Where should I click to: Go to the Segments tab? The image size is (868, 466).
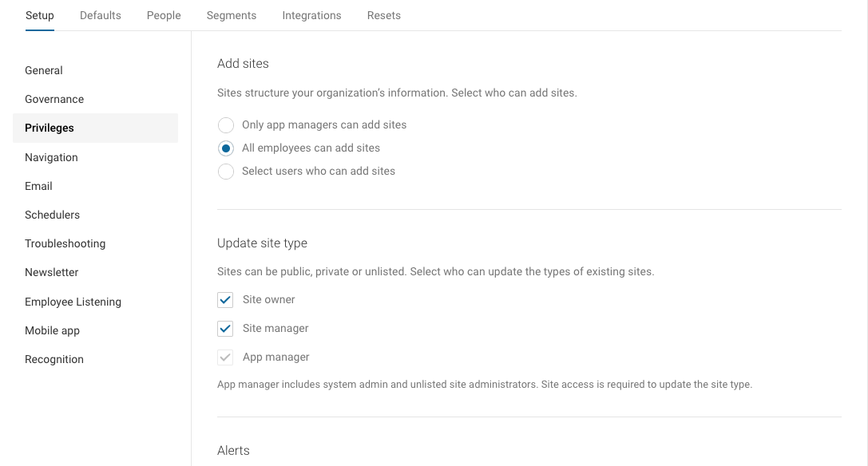232,15
